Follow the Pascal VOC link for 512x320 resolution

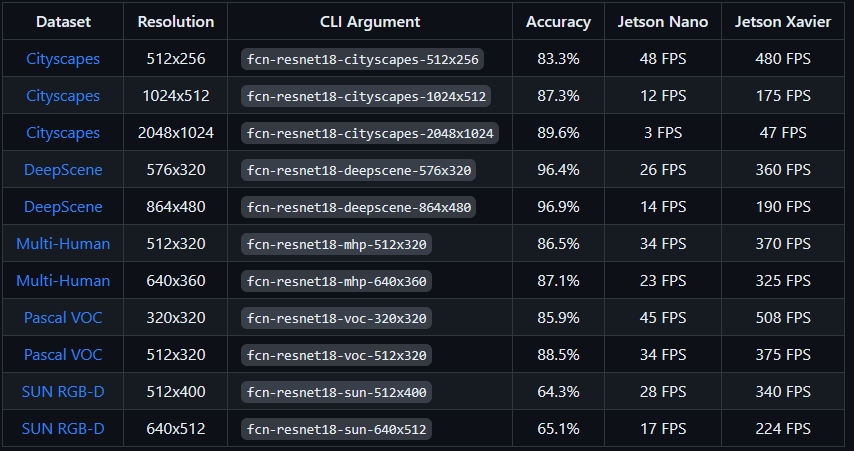pyautogui.click(x=63, y=355)
